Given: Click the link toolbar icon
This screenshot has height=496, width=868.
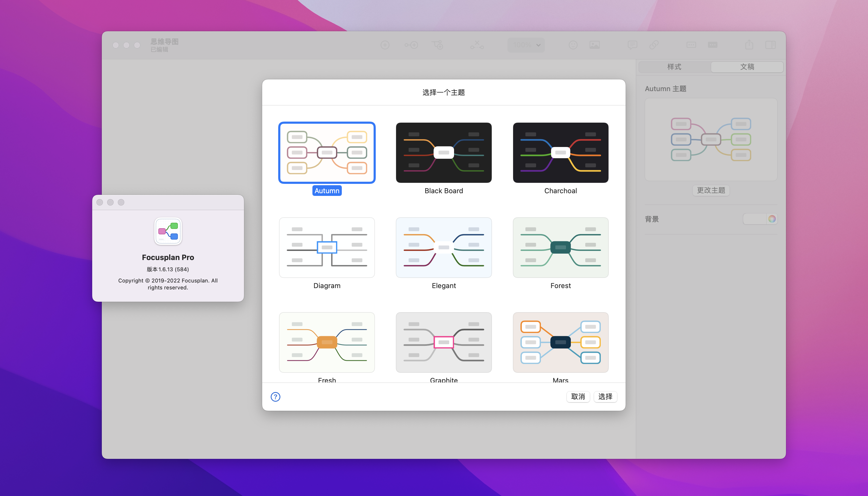Looking at the screenshot, I should click(654, 45).
